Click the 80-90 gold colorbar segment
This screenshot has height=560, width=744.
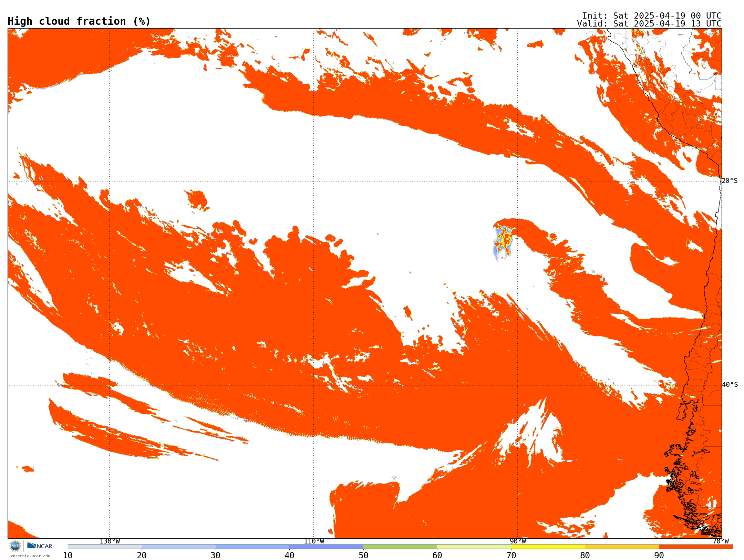622,547
